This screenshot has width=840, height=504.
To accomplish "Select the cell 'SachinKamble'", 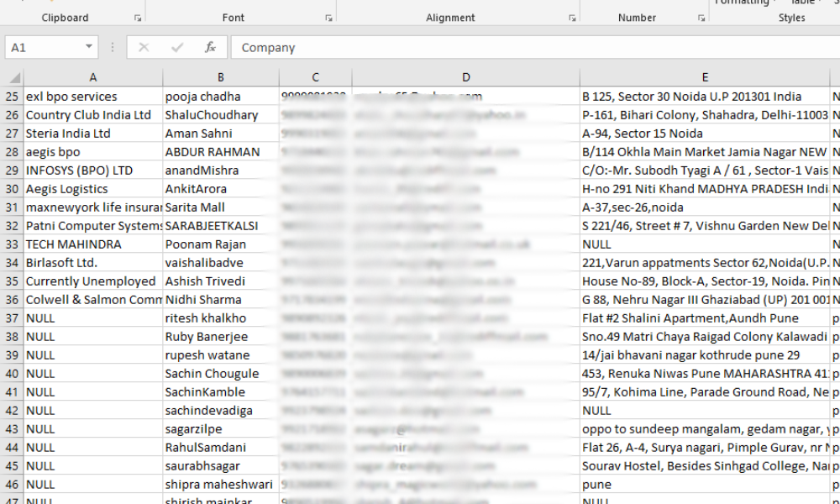I will pos(221,392).
